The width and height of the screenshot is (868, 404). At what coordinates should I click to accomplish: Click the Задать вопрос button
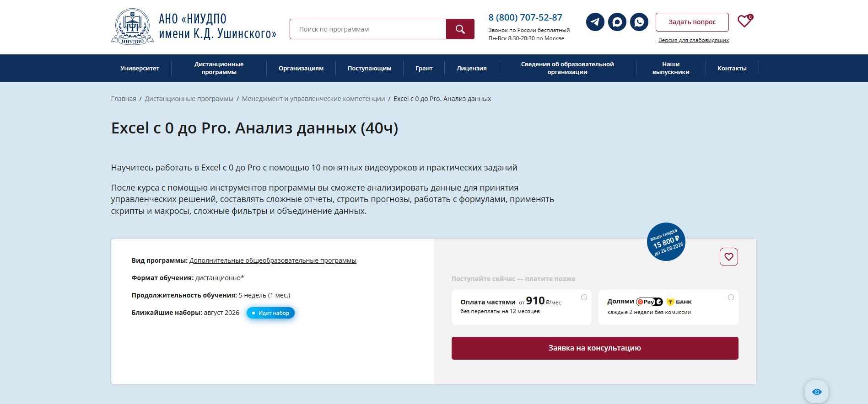692,22
